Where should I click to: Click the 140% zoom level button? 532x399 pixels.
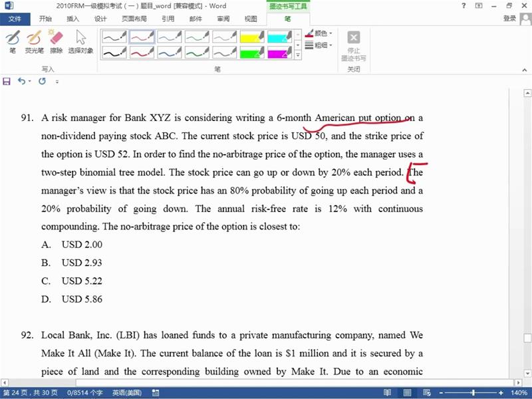click(x=519, y=392)
